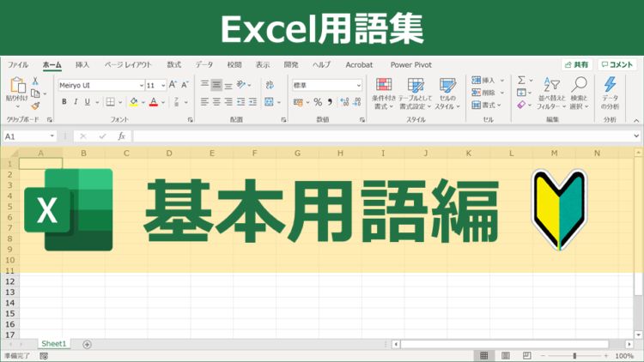Screen dimensions: 644x362
Task: Collapse the ribbon with chevron
Action: tap(636, 120)
